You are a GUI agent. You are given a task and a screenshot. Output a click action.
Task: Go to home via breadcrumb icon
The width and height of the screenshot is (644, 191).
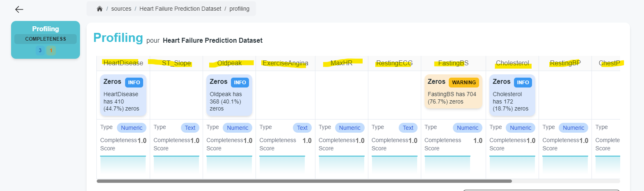click(100, 9)
